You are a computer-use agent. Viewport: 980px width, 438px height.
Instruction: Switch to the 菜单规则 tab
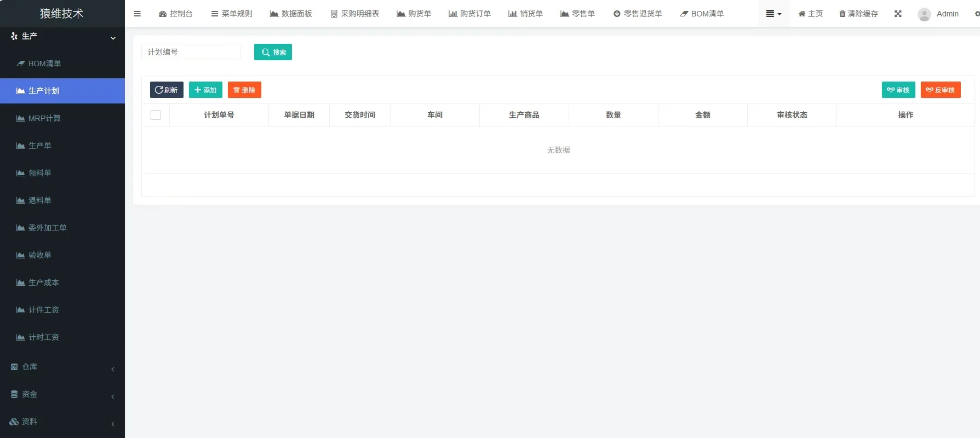click(232, 14)
